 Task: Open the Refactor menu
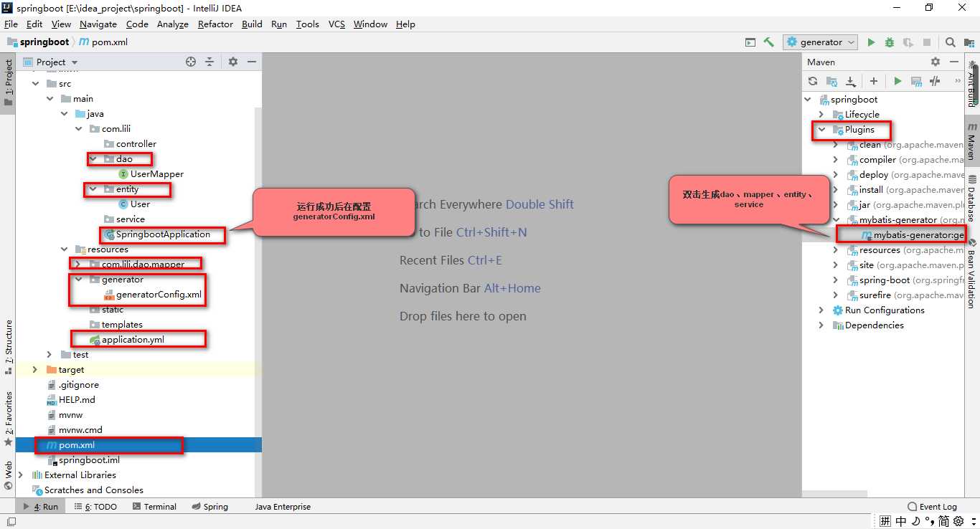[215, 24]
